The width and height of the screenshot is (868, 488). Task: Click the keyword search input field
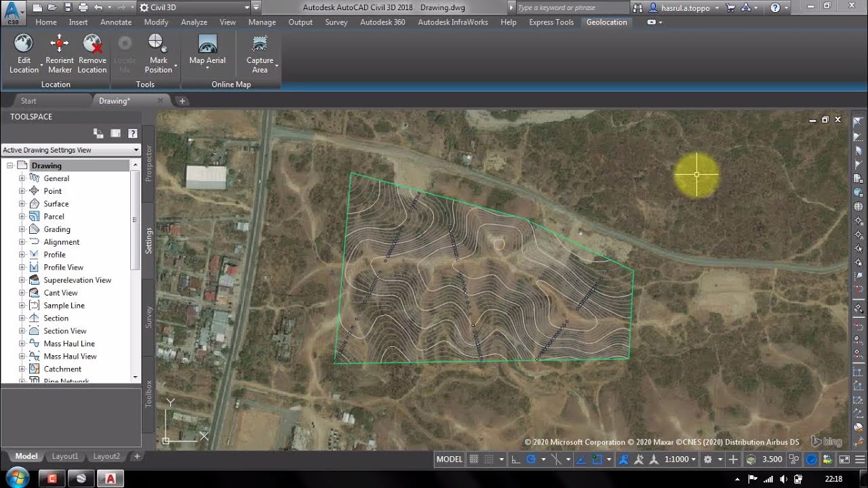click(571, 7)
